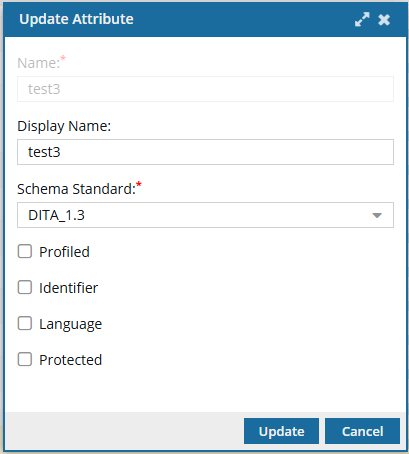The image size is (409, 454).
Task: Click the Identifier label text
Action: pyautogui.click(x=69, y=288)
